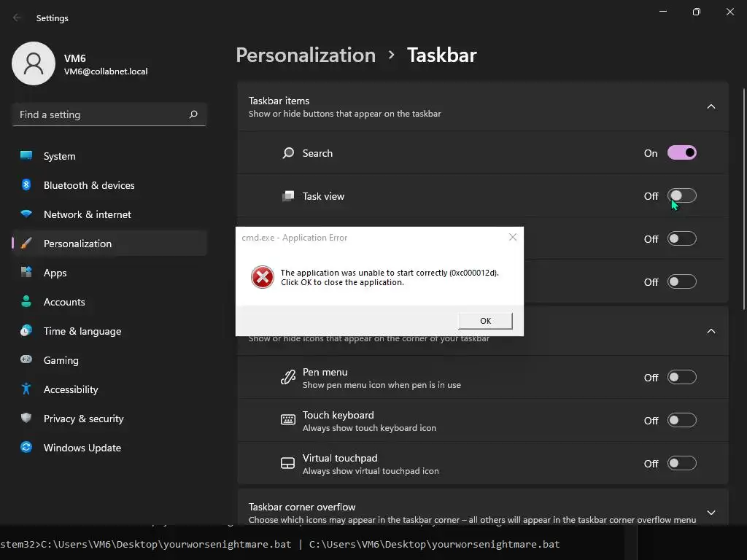This screenshot has width=747, height=560.
Task: Turn on the Virtual touchpad toggle
Action: coord(682,463)
